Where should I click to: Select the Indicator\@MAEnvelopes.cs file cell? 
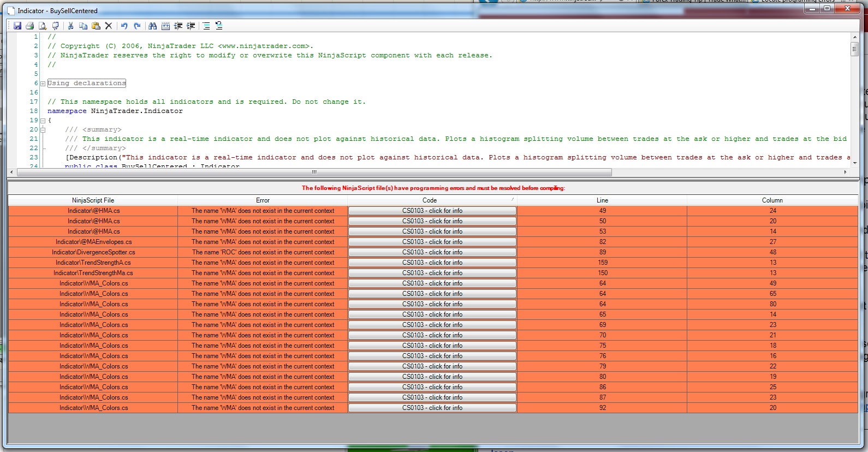93,242
